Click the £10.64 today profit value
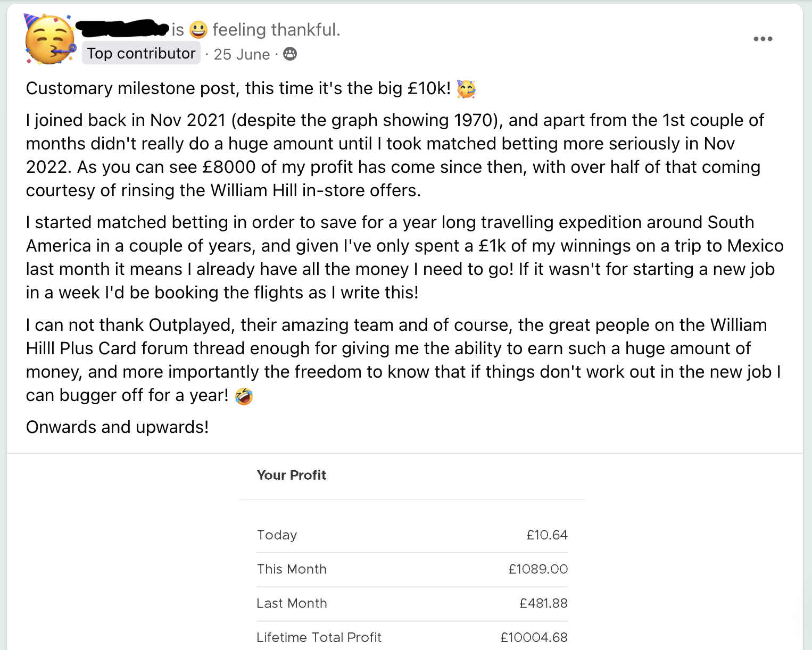The width and height of the screenshot is (812, 650). click(x=547, y=535)
